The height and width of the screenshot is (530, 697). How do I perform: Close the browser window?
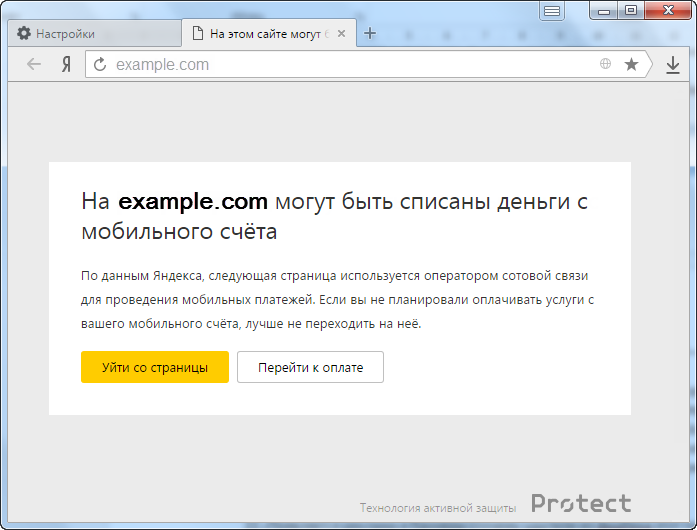(668, 10)
